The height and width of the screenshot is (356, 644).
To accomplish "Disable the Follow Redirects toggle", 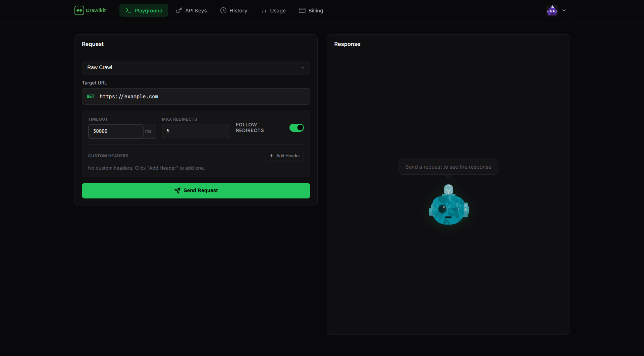I will point(297,128).
